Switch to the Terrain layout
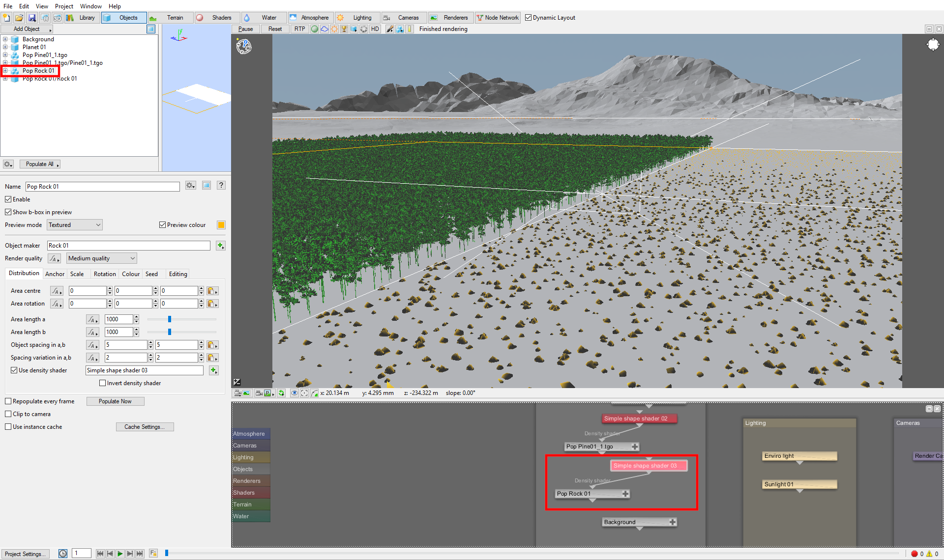Image resolution: width=944 pixels, height=560 pixels. [170, 18]
